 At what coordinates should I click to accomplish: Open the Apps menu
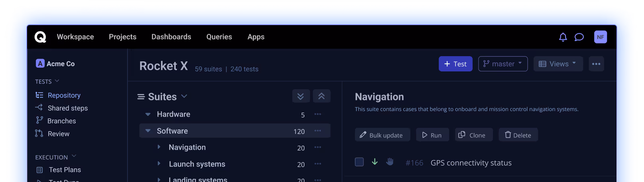pos(256,37)
